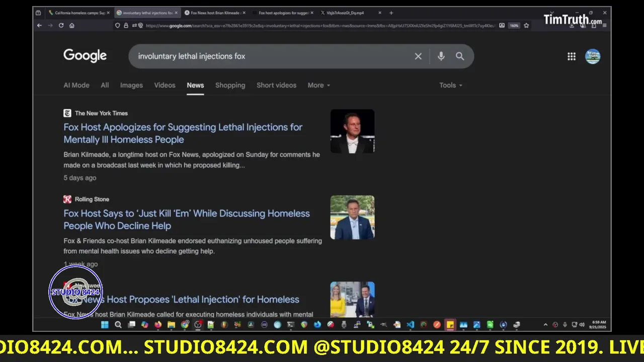The image size is (644, 362).
Task: Switch to AI Mode results
Action: [76, 85]
